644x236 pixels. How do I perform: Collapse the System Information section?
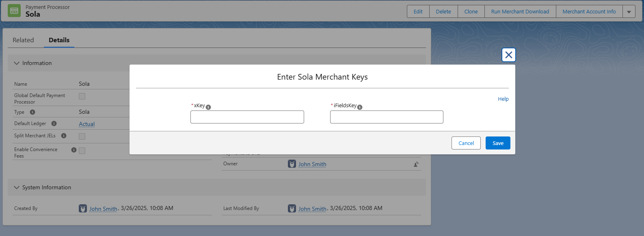[x=17, y=188]
